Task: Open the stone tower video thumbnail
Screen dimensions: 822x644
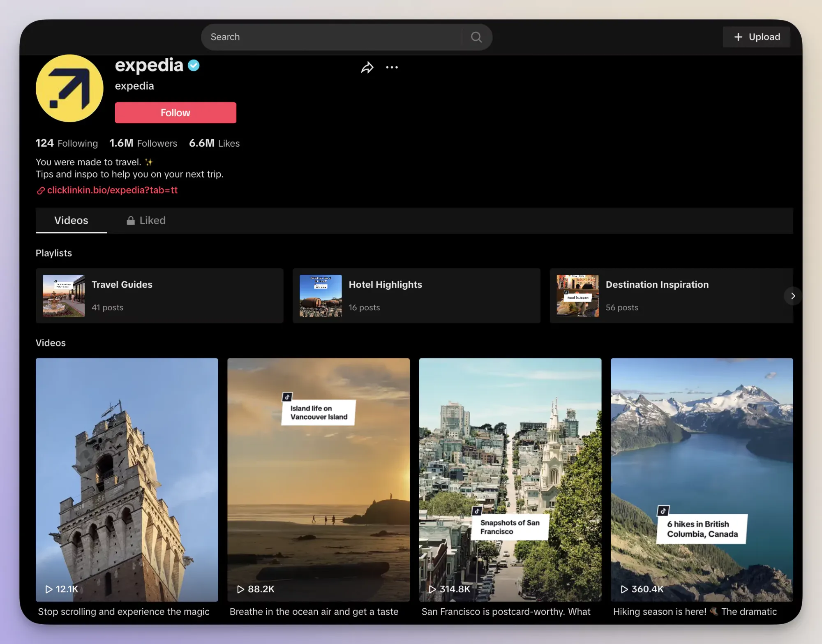Action: pyautogui.click(x=127, y=480)
